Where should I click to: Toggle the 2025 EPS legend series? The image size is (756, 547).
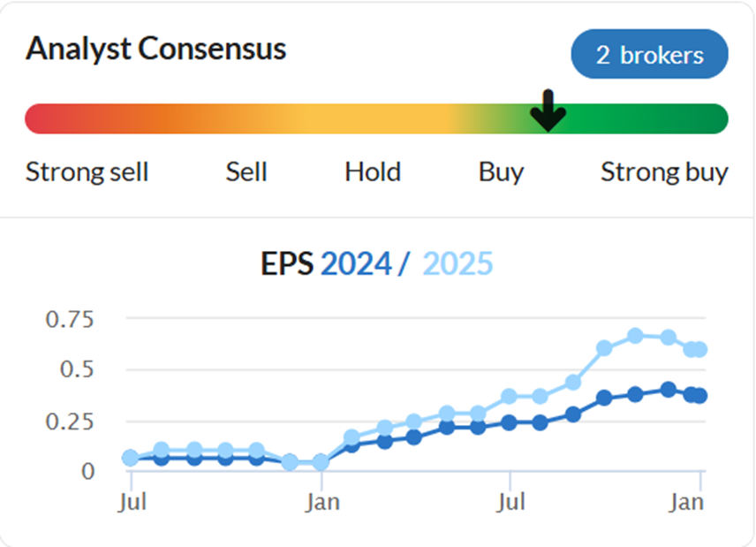click(x=457, y=263)
